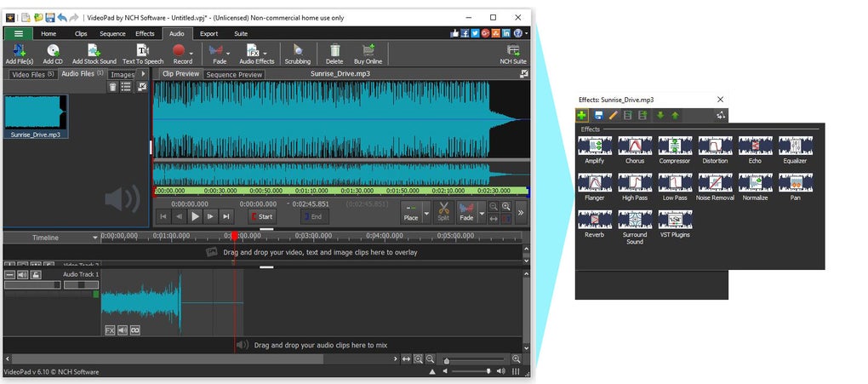The height and width of the screenshot is (384, 868).
Task: Click the Scrubbing toolbar icon
Action: (x=298, y=54)
